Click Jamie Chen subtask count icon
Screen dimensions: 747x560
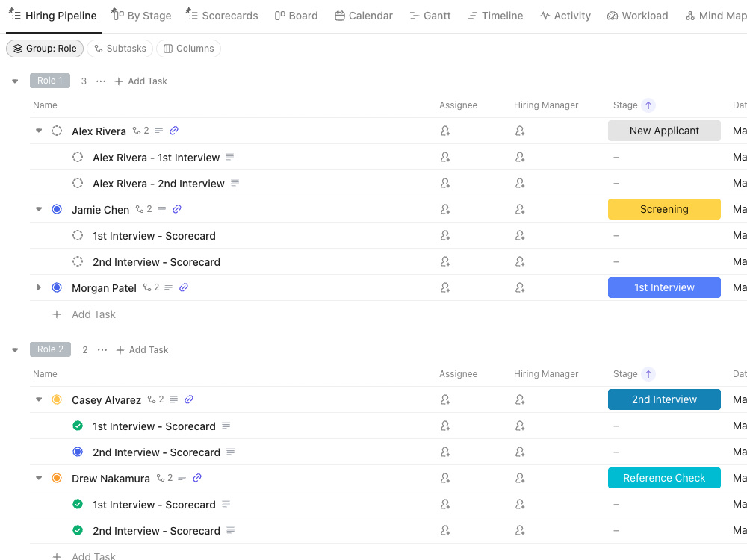click(x=144, y=209)
